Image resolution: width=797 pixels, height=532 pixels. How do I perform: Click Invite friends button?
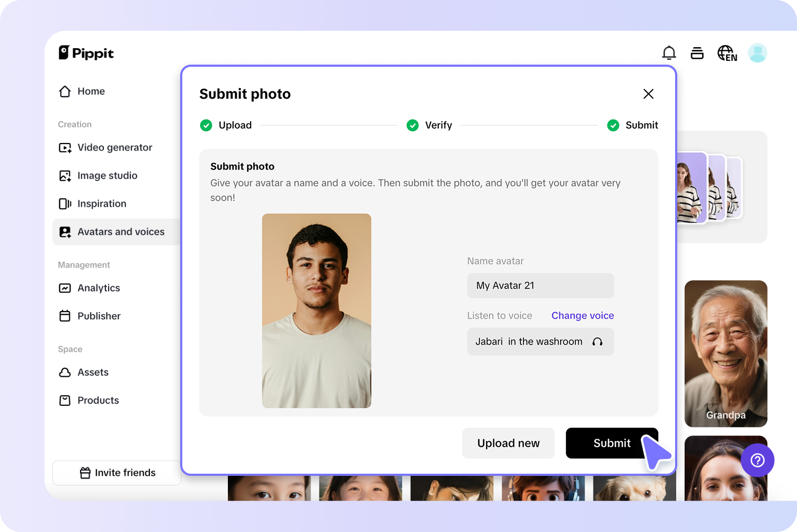(x=117, y=473)
